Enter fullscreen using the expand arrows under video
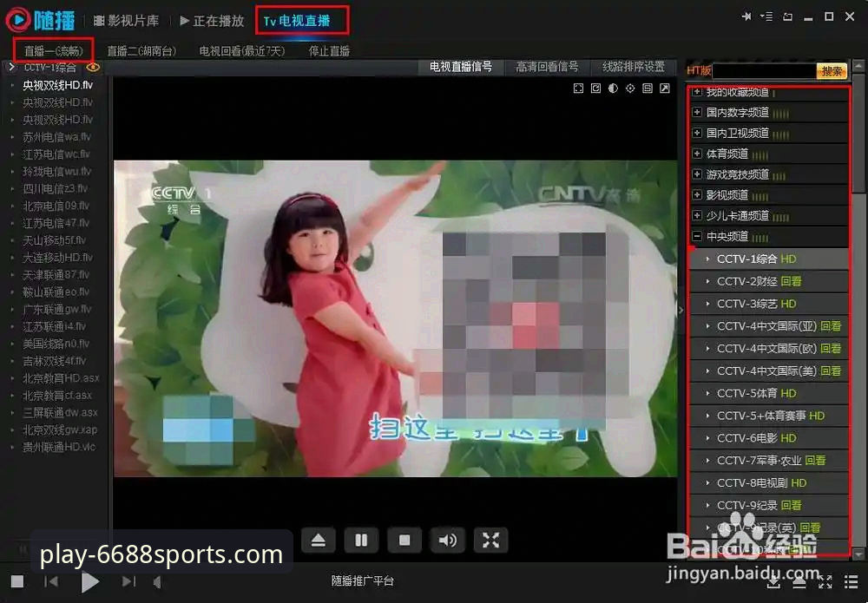 point(490,540)
